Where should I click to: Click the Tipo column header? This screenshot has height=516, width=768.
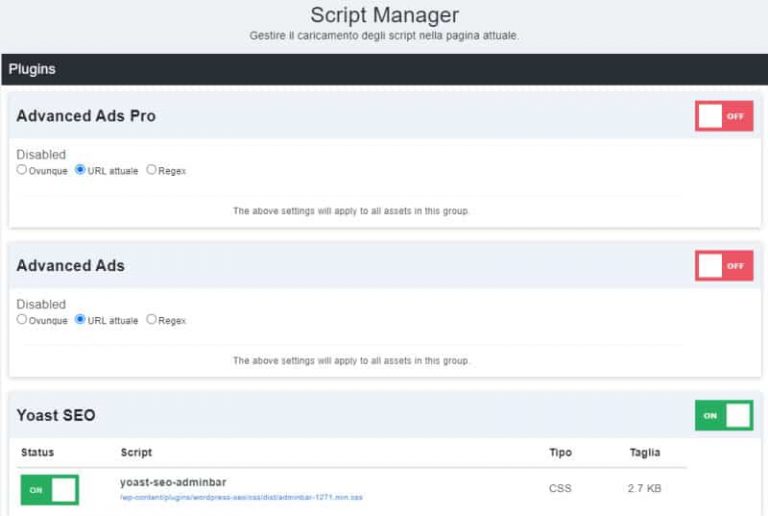(x=560, y=453)
